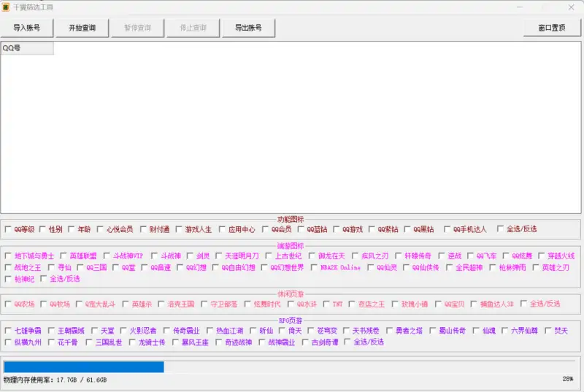
Task: Click the app icon in the title bar
Action: coord(6,7)
